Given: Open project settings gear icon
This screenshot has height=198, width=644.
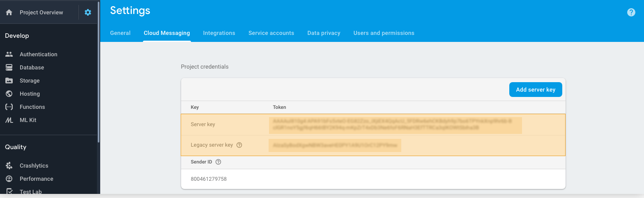Looking at the screenshot, I should point(87,12).
